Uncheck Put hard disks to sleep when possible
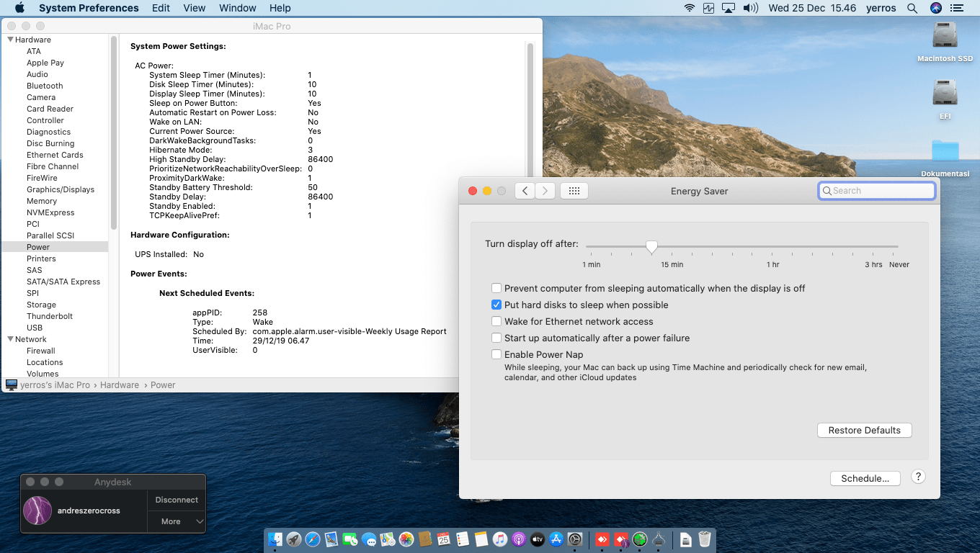 coord(496,305)
